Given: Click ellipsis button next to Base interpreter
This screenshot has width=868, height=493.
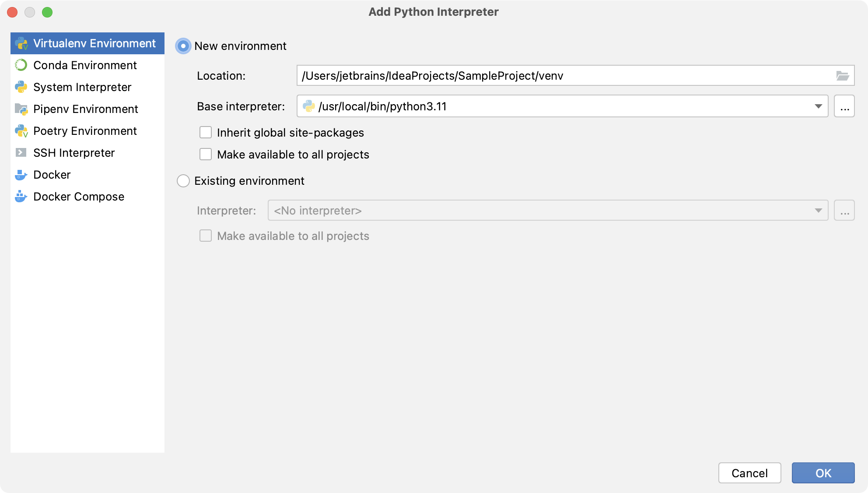Looking at the screenshot, I should pyautogui.click(x=845, y=106).
